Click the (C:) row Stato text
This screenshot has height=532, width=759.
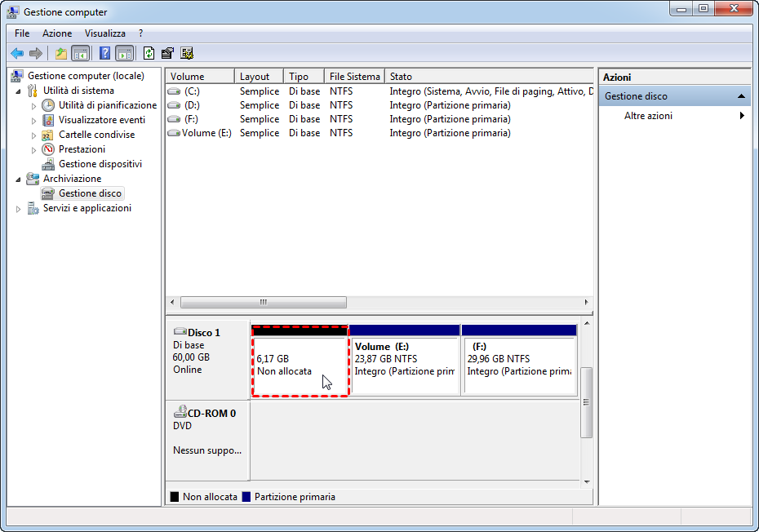(x=491, y=91)
